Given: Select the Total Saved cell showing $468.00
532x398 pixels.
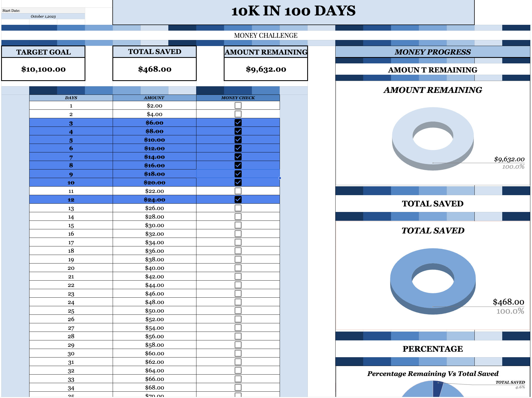Looking at the screenshot, I should pos(154,69).
